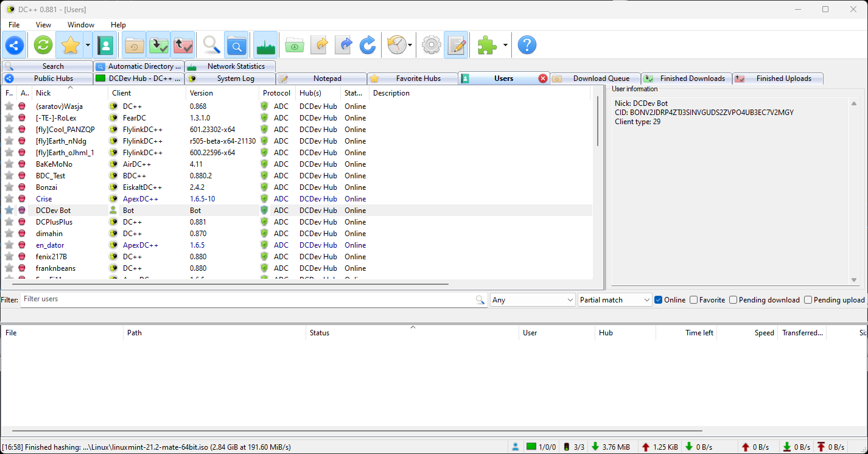Open the File menu
868x454 pixels.
(14, 25)
